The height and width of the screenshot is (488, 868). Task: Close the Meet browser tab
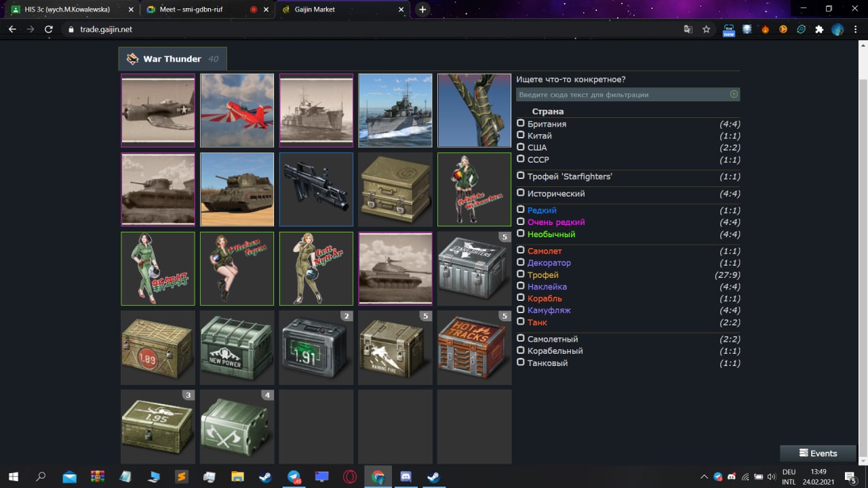pos(267,9)
